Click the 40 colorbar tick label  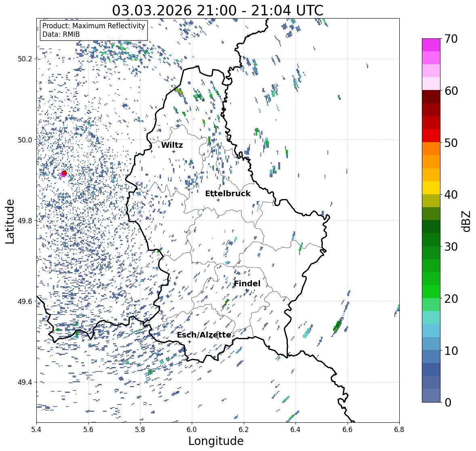point(451,195)
